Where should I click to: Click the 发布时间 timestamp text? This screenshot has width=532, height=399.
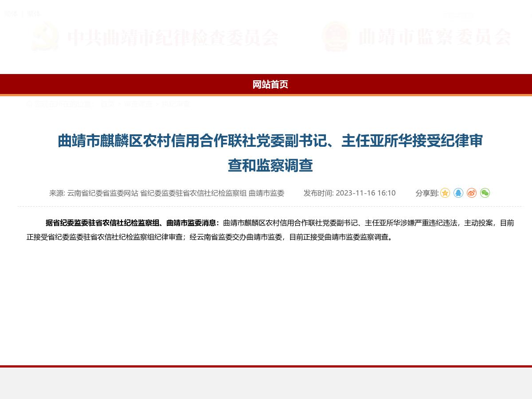pos(349,193)
